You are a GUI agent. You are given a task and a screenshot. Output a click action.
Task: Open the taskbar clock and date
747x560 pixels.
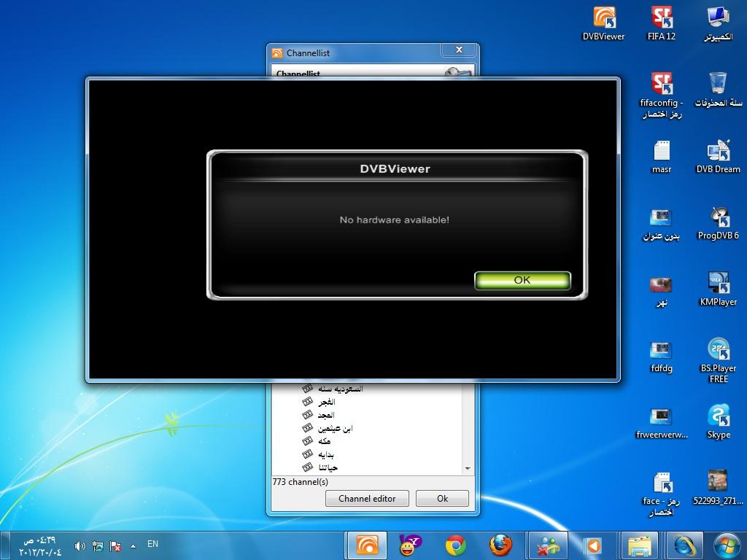[x=40, y=546]
